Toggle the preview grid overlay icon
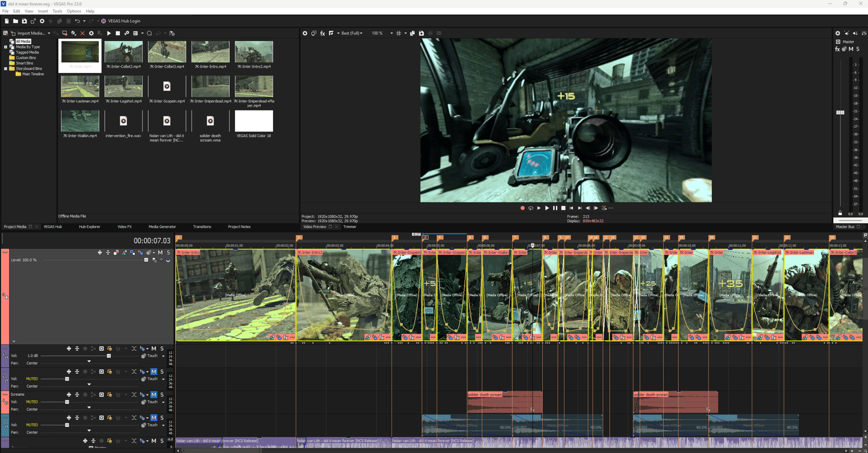Screen dimensions: 868x453 tap(399, 34)
